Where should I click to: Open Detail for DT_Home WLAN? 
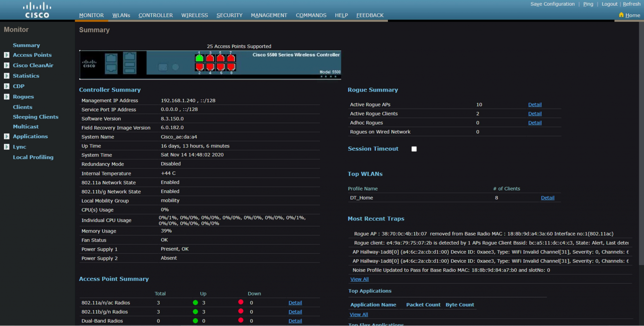click(x=547, y=198)
